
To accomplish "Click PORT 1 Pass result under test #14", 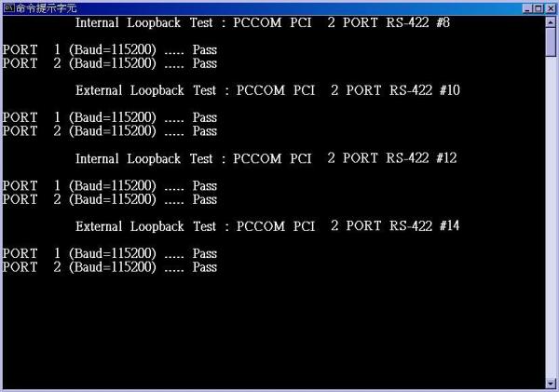I will [205, 254].
